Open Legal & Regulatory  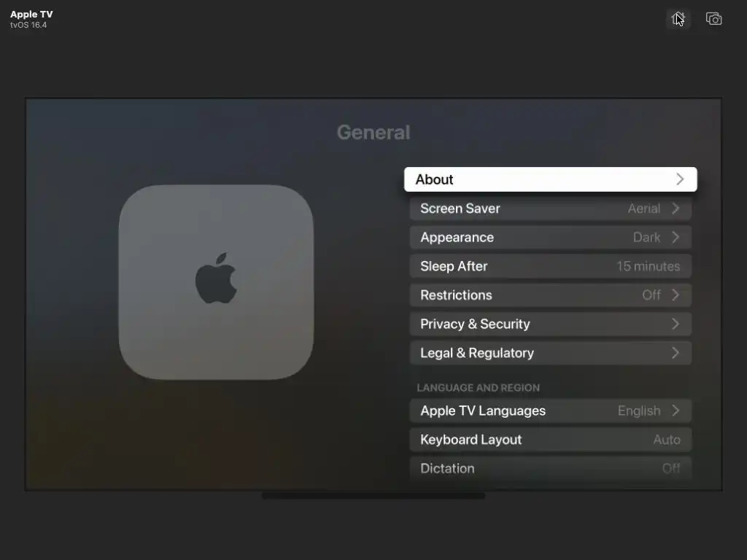[x=550, y=354]
